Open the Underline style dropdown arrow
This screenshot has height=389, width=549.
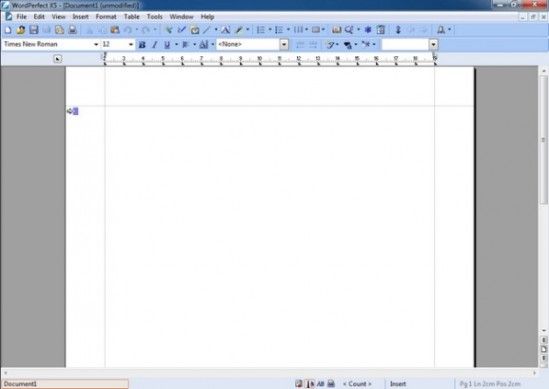[176, 44]
